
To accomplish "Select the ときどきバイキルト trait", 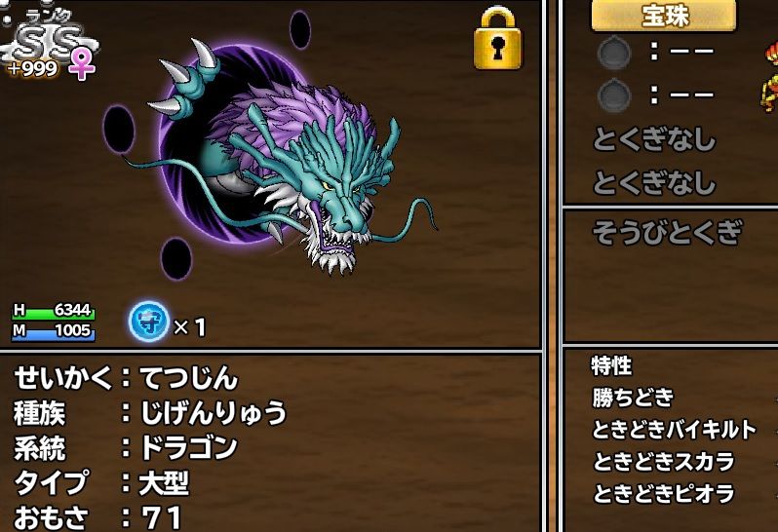I will (674, 430).
